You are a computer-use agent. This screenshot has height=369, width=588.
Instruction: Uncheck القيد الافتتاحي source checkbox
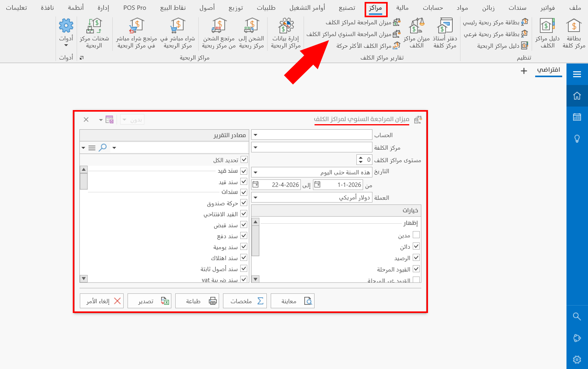click(x=244, y=214)
